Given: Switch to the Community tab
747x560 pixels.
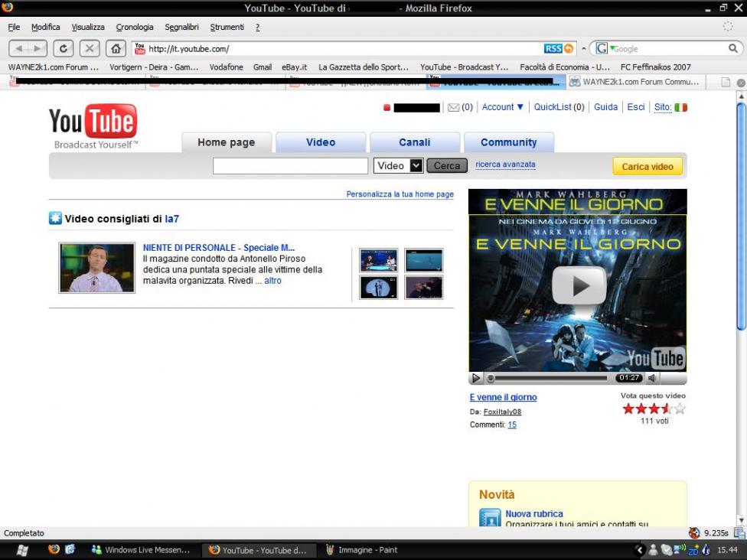Looking at the screenshot, I should click(508, 142).
